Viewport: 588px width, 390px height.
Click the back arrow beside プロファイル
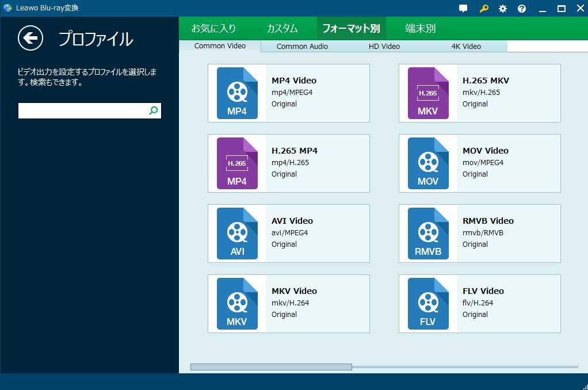coord(30,39)
